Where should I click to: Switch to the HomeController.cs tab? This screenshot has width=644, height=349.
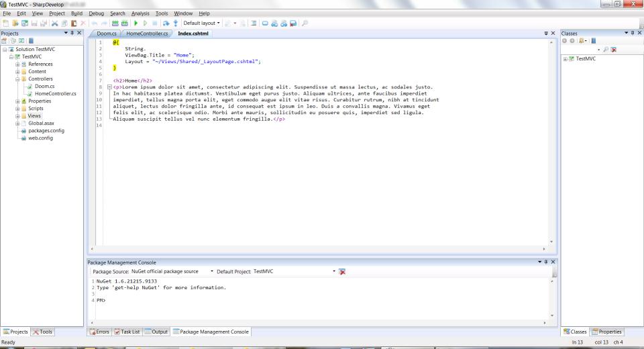click(147, 34)
